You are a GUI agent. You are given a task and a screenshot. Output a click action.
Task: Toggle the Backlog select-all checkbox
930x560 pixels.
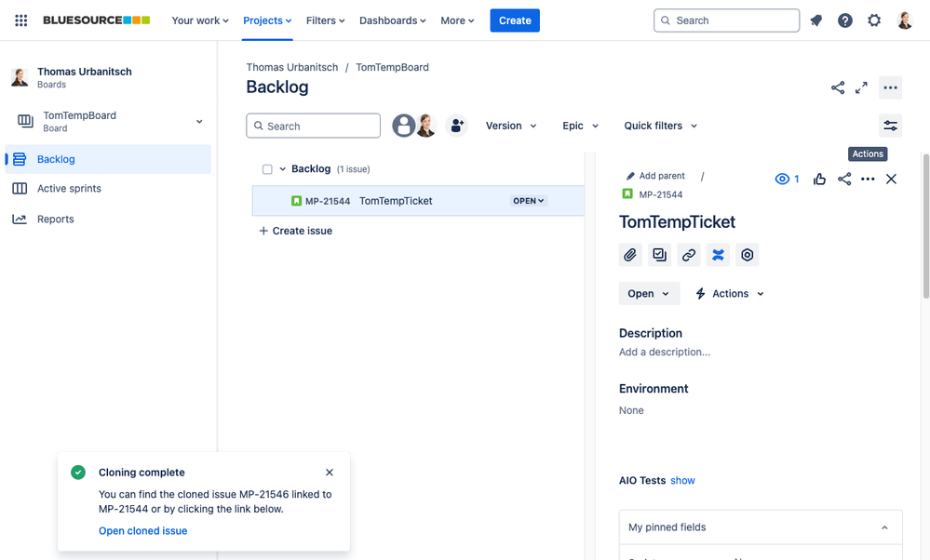267,169
